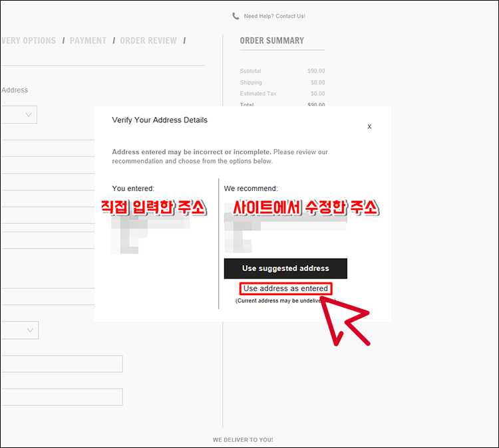Choose Use address as entered link
The height and width of the screenshot is (448, 499).
click(285, 288)
